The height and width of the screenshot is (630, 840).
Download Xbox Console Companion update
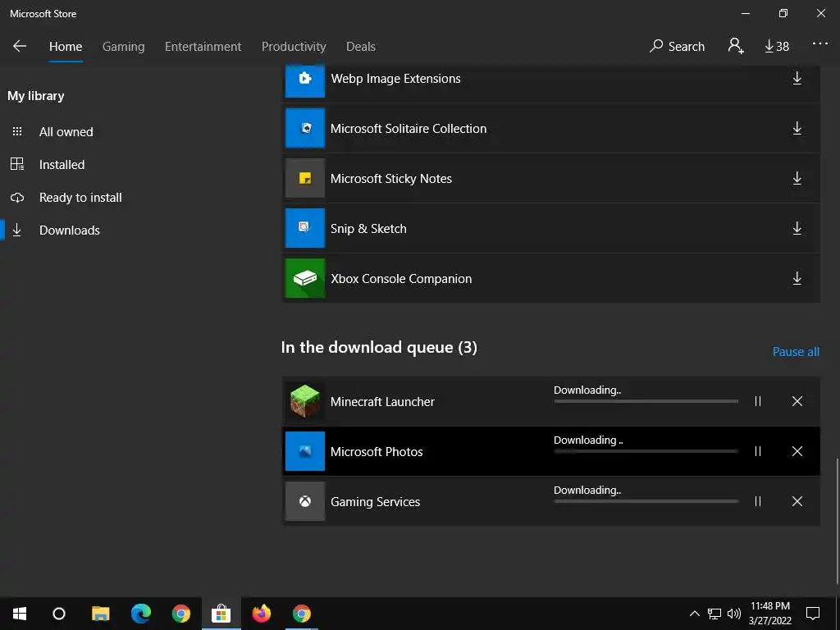[797, 278]
